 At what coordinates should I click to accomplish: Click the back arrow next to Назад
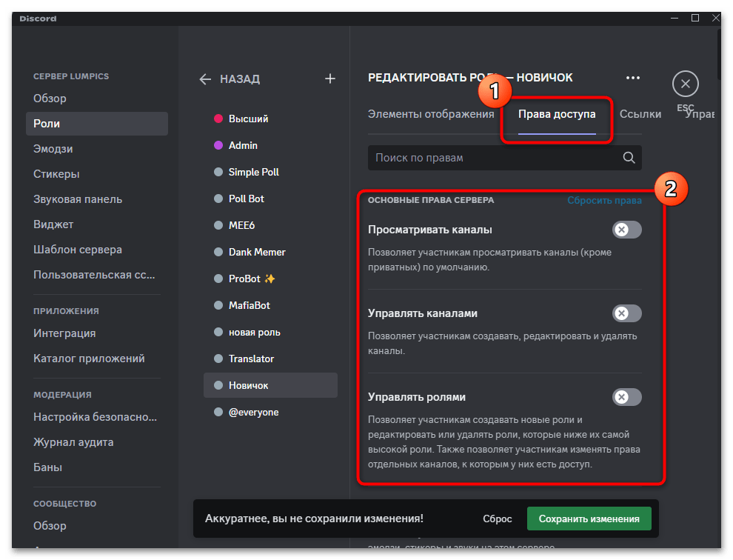tap(205, 79)
